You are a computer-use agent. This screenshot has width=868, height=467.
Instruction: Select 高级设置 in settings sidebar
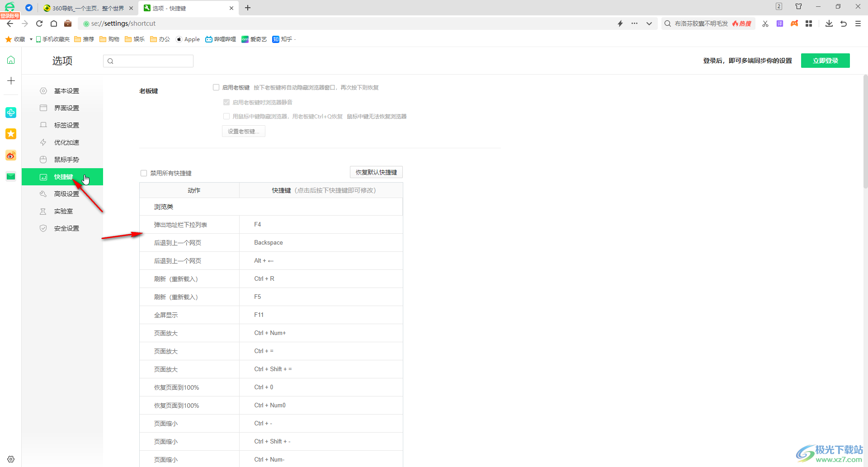pos(62,194)
